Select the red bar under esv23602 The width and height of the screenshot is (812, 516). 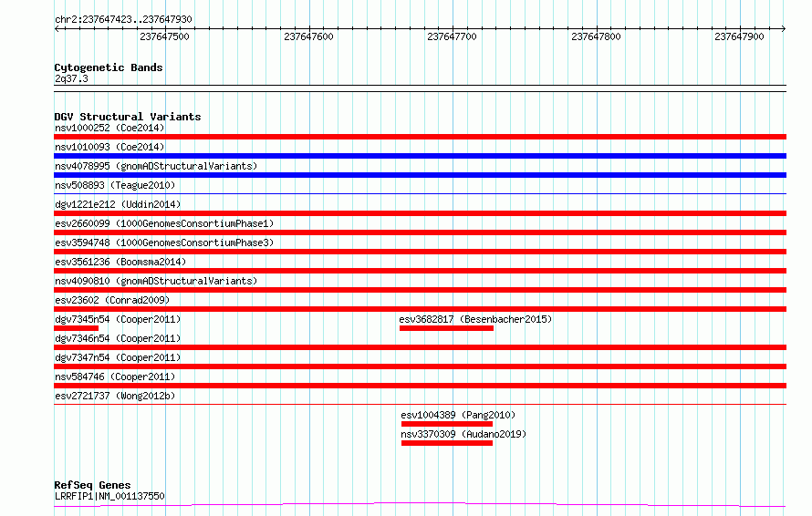420,309
